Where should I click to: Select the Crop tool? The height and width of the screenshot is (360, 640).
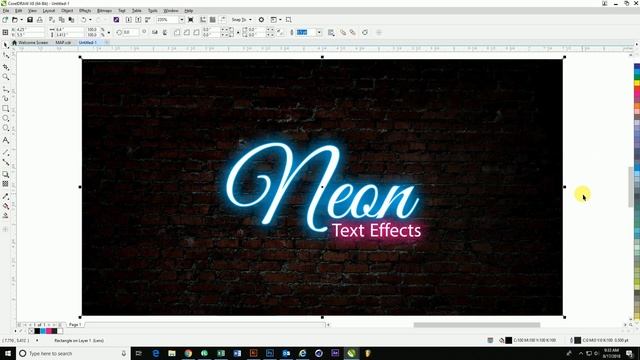pos(6,67)
